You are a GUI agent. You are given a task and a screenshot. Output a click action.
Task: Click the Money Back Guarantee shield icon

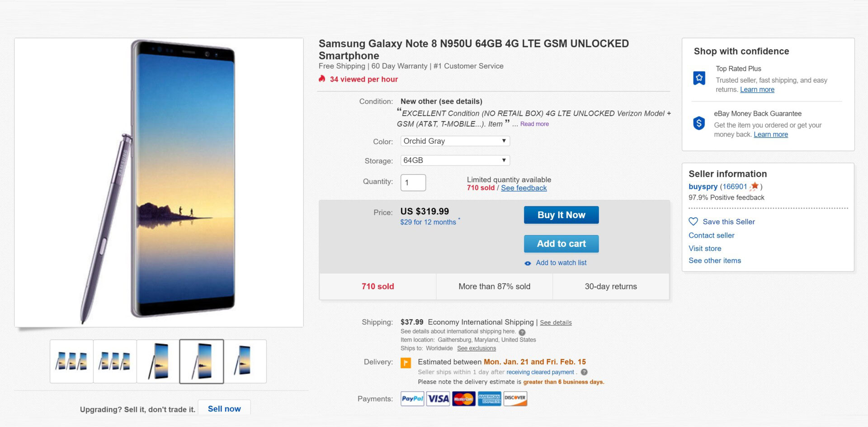pyautogui.click(x=699, y=123)
